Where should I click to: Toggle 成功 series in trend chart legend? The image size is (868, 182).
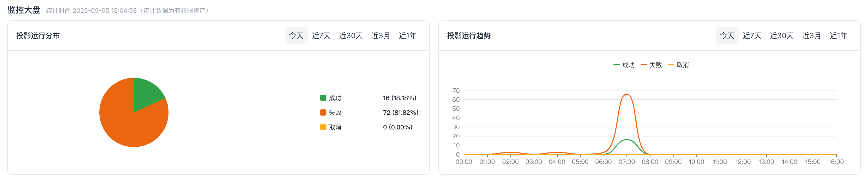624,65
